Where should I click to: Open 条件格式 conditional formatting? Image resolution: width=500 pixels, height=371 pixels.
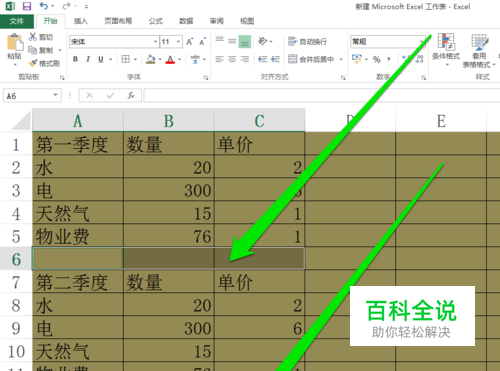pos(446,49)
